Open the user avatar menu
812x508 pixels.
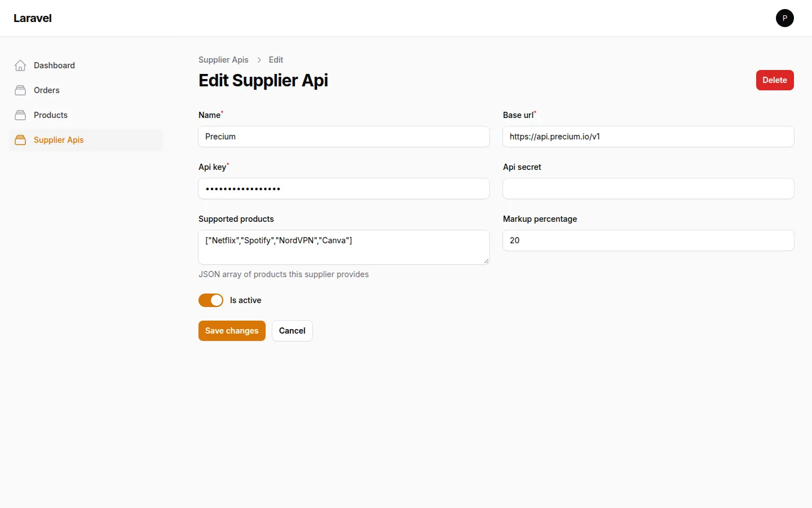tap(784, 18)
